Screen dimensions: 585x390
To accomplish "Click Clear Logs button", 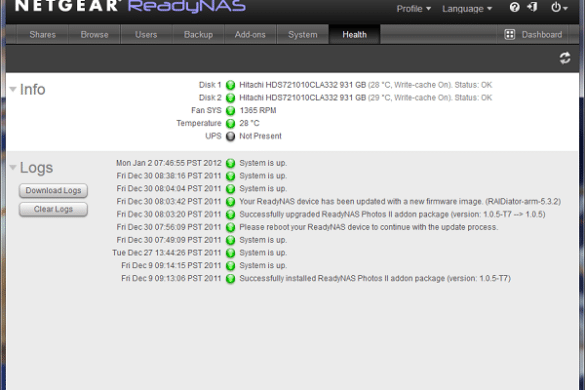I will click(53, 209).
